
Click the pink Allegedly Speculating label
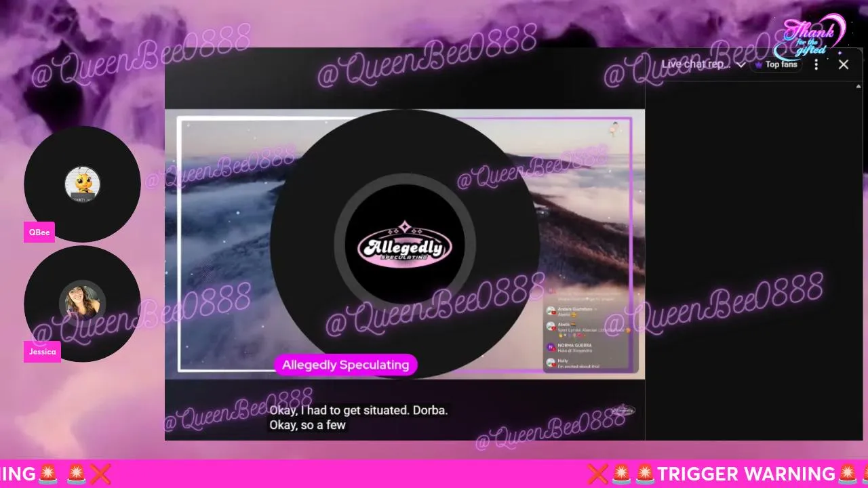345,365
